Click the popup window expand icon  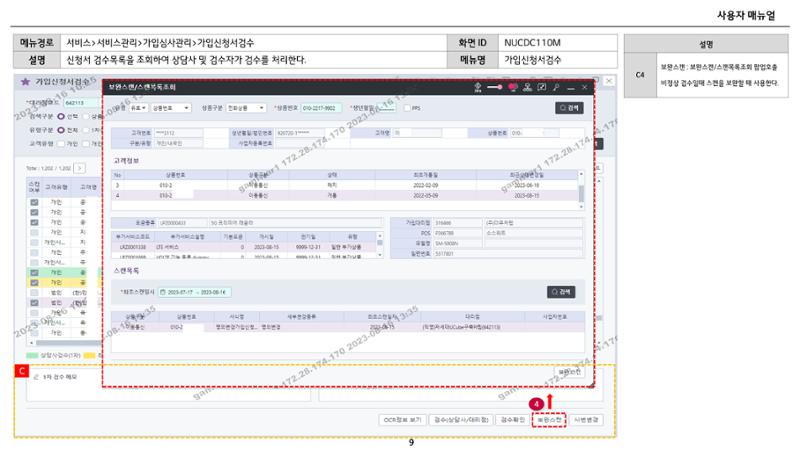click(x=542, y=87)
